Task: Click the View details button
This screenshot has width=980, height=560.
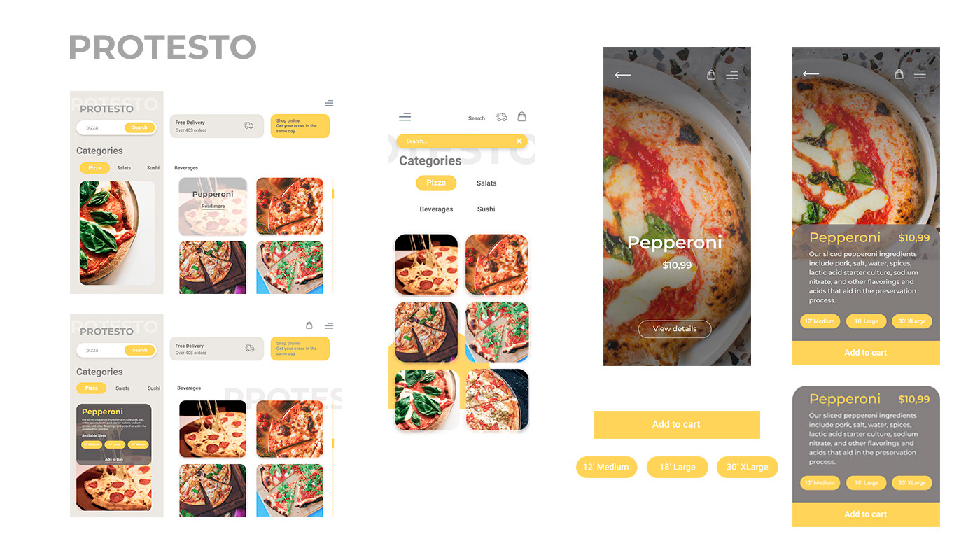Action: coord(675,329)
